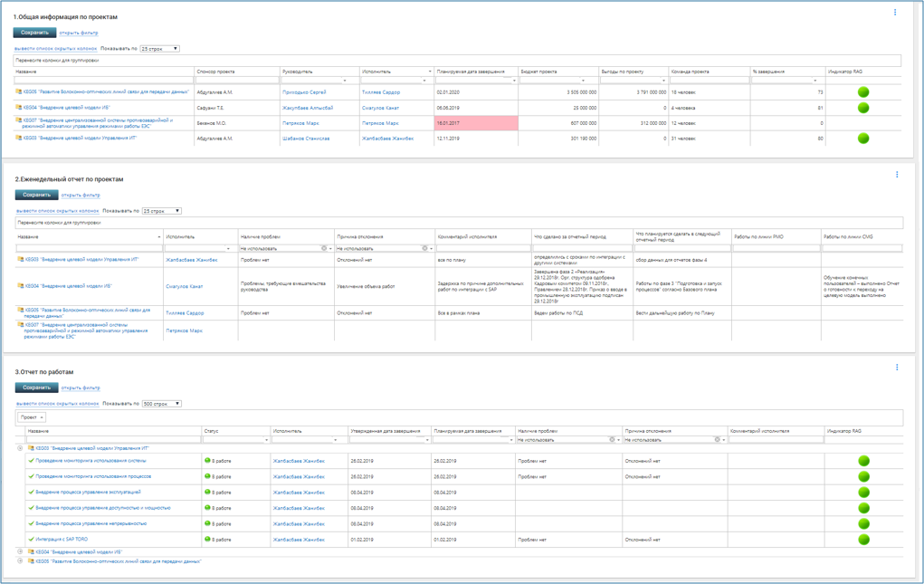Image resolution: width=924 pixels, height=584 pixels.
Task: Clear the Причина отклонения filter in the weekly report
Action: point(424,249)
